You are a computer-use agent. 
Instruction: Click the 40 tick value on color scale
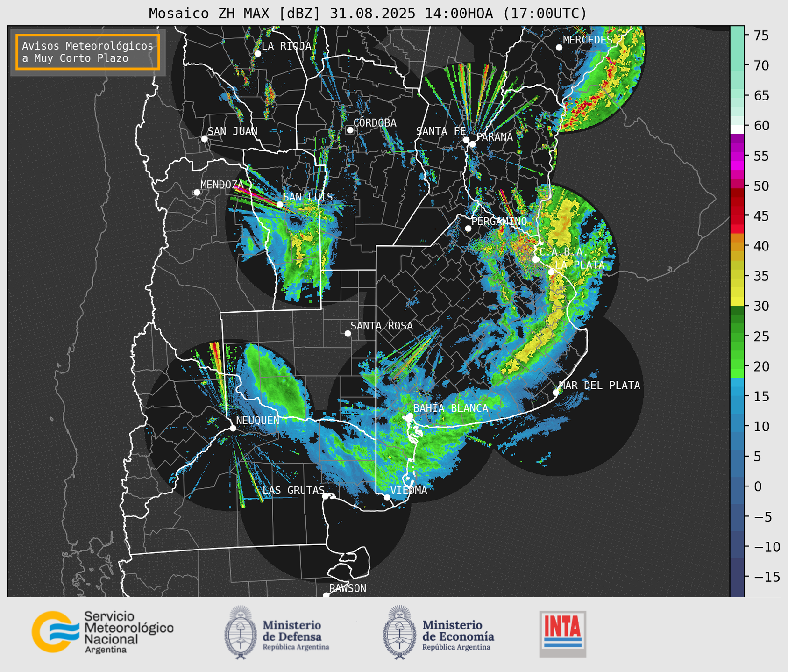click(761, 246)
